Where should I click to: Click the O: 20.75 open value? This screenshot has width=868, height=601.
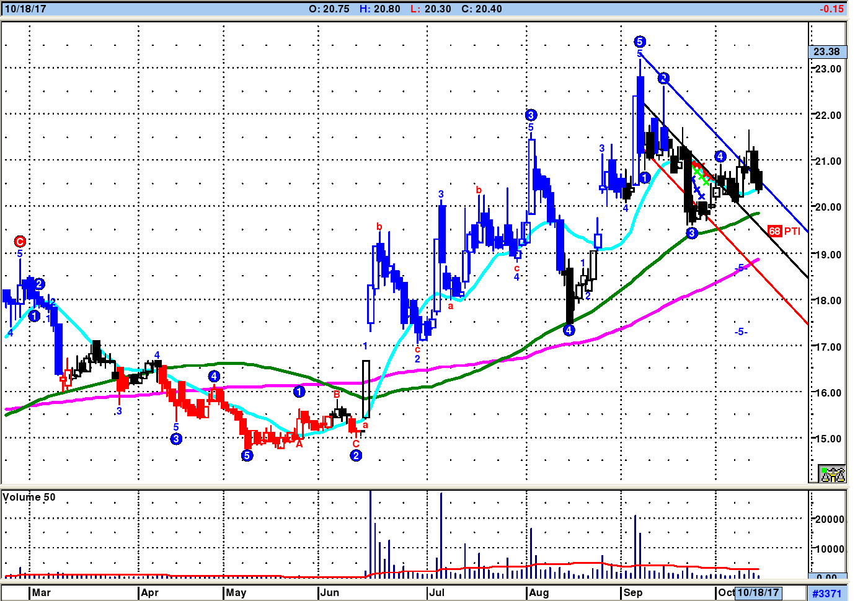(x=329, y=9)
